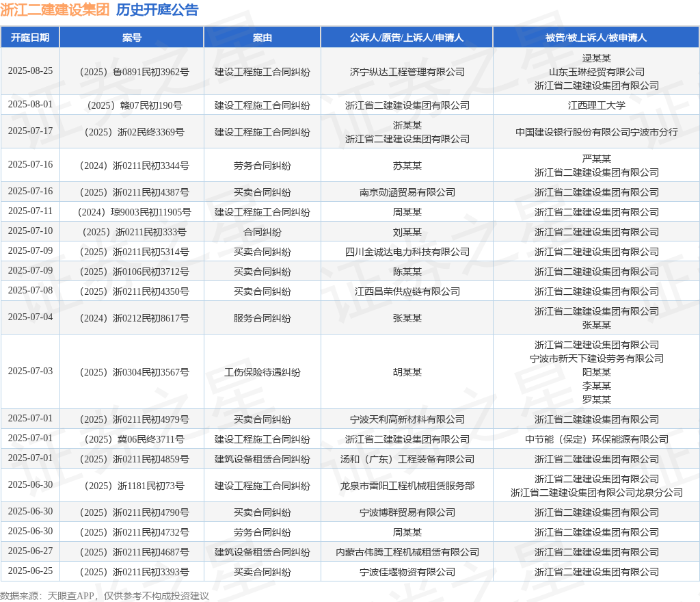Click the 服务合同纠纷 case type cell
Screen dimensions: 700x602
[262, 318]
